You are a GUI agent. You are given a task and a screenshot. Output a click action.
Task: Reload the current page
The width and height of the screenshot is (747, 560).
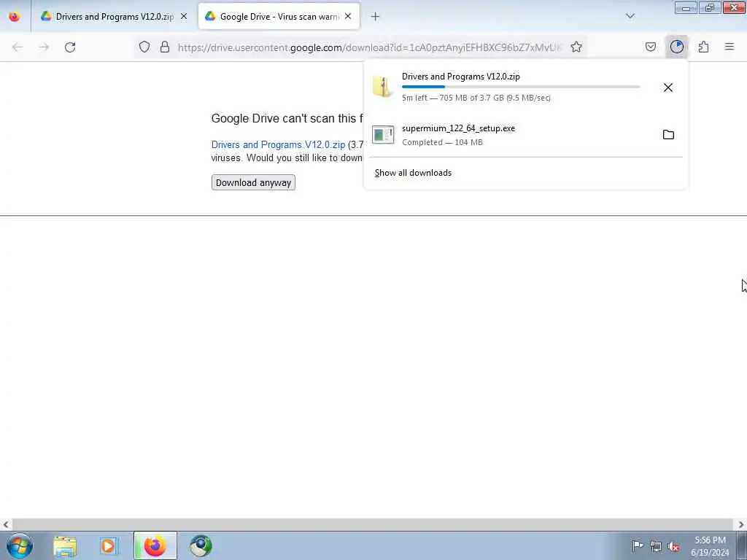click(70, 47)
